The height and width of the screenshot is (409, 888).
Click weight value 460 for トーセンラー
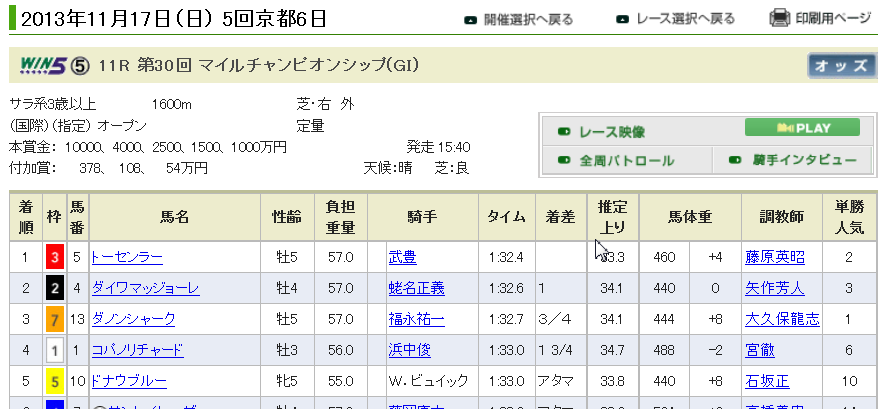pyautogui.click(x=664, y=258)
